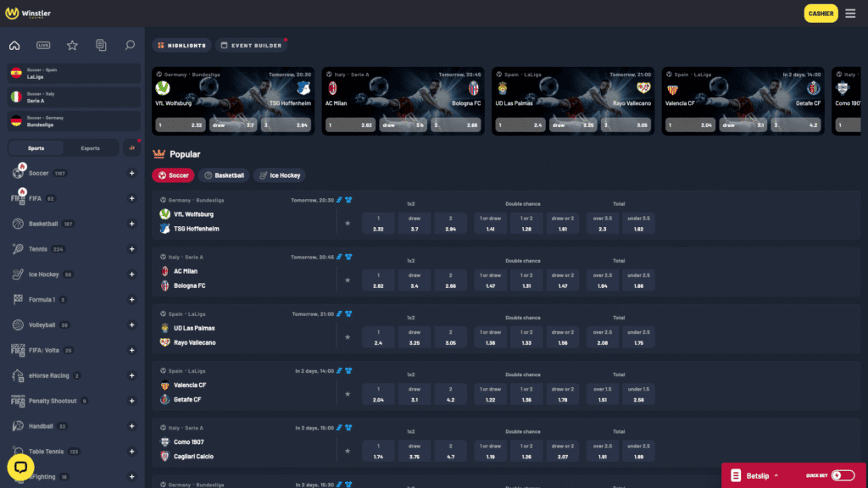Image resolution: width=868 pixels, height=488 pixels.
Task: Favorite the Como 1907 match star
Action: pos(348,452)
